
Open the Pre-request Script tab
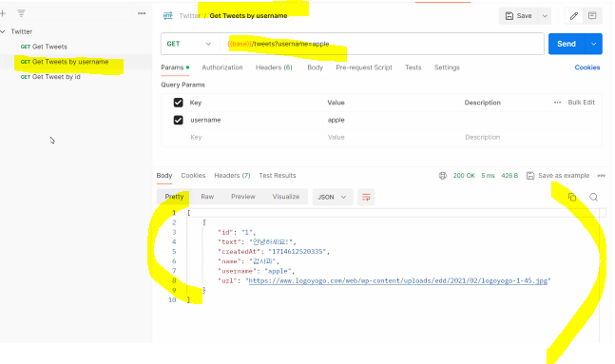tap(364, 67)
